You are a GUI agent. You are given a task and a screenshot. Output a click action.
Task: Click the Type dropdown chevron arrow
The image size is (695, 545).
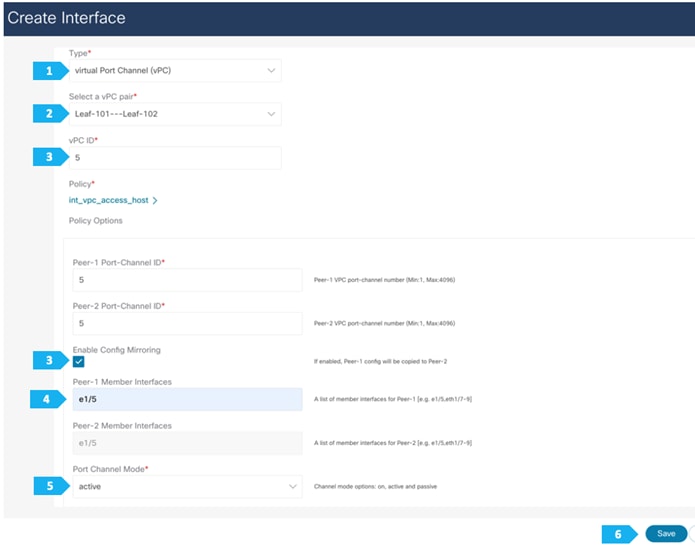click(271, 70)
